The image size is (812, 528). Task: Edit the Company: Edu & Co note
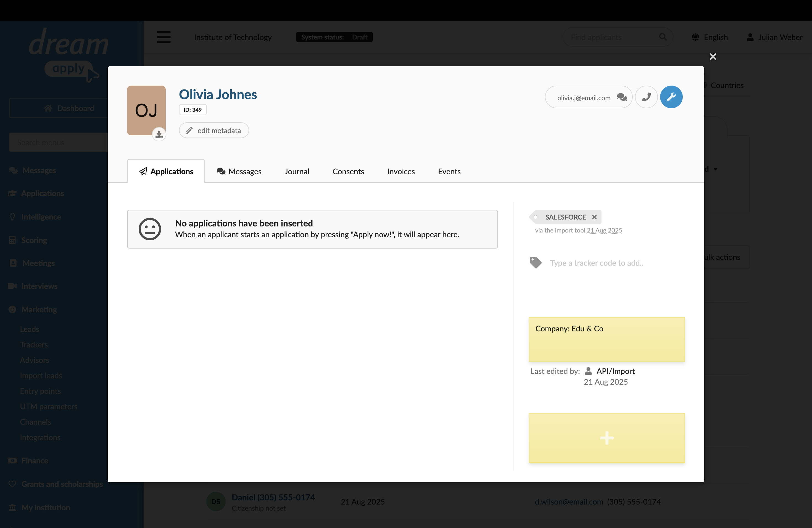[607, 339]
